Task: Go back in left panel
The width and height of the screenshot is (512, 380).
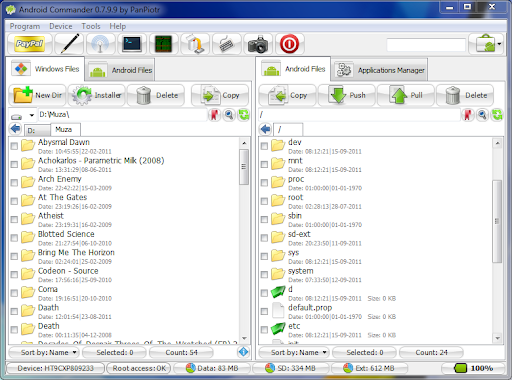Action: coord(15,129)
